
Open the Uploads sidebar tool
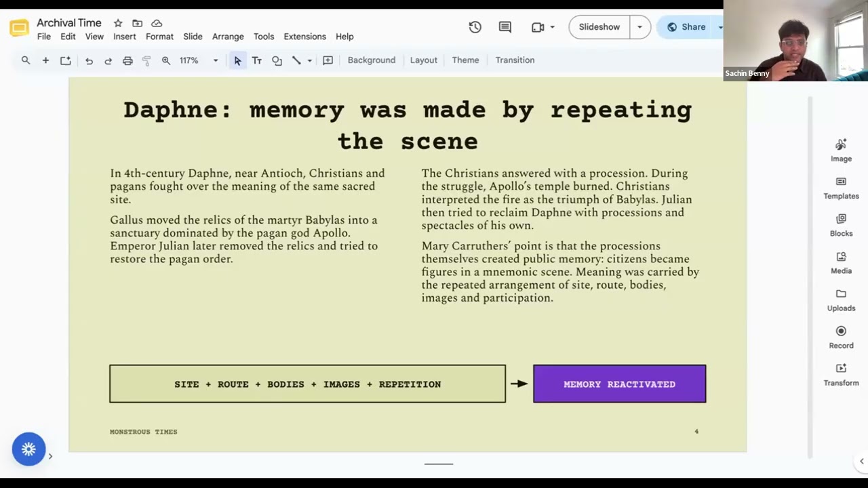tap(841, 300)
